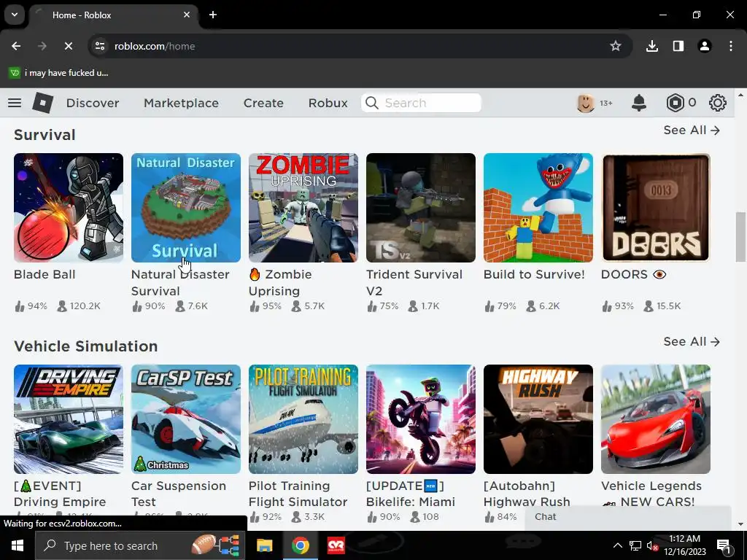
Task: Bookmark this page with the star
Action: [x=616, y=46]
